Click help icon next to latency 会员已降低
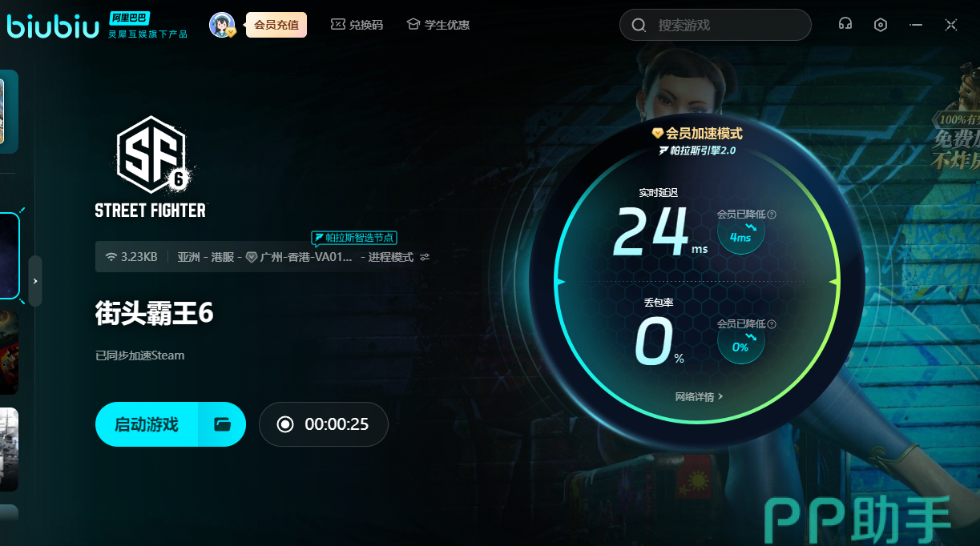Screen dimensions: 980x546 coord(772,215)
